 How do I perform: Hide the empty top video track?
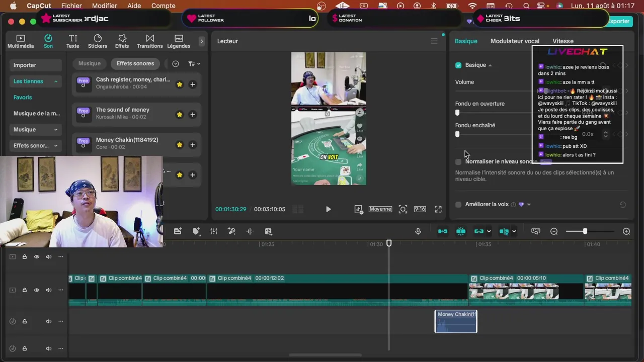click(37, 257)
